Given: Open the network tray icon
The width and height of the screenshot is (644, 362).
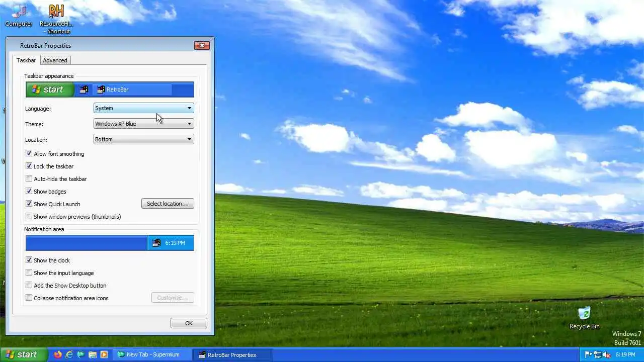Looking at the screenshot, I should (x=598, y=354).
